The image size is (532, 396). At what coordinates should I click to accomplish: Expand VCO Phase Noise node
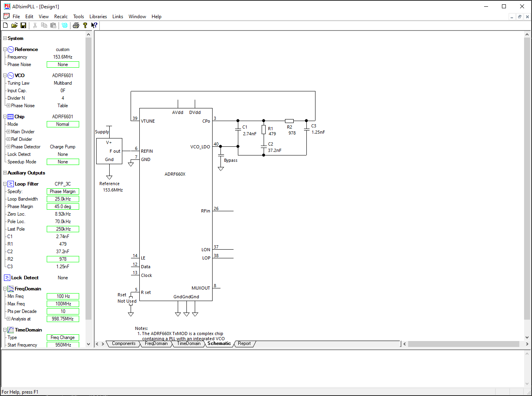tap(8, 106)
